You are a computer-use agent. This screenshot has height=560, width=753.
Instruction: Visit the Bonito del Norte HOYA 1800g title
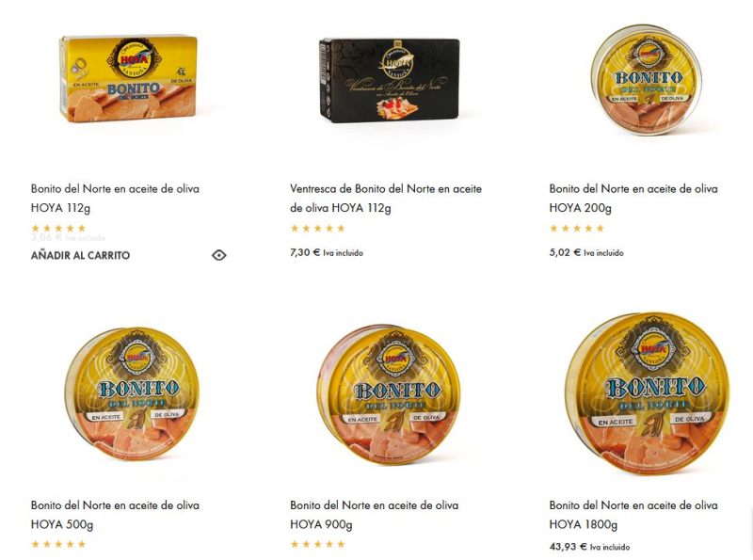(633, 515)
